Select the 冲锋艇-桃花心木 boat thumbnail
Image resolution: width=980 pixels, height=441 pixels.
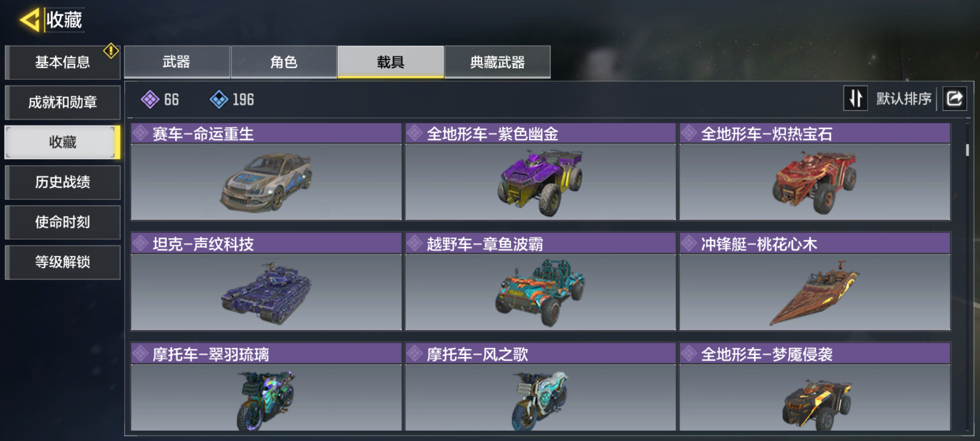(x=815, y=292)
